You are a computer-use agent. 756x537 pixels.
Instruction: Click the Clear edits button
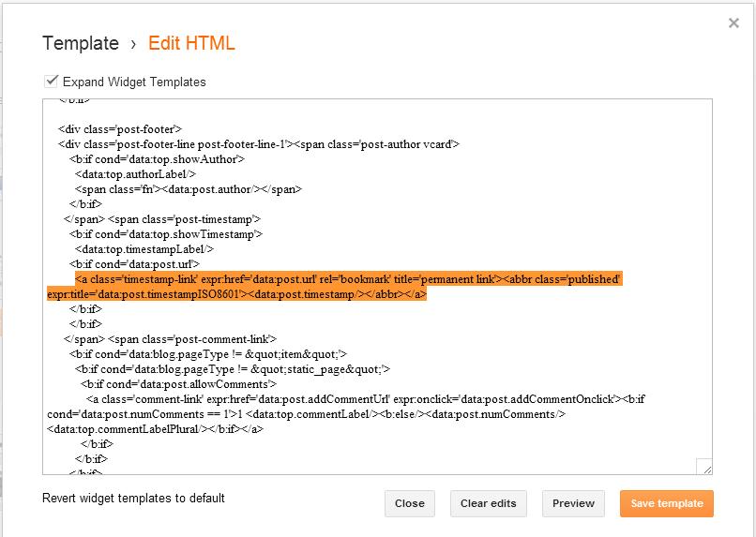click(x=488, y=503)
